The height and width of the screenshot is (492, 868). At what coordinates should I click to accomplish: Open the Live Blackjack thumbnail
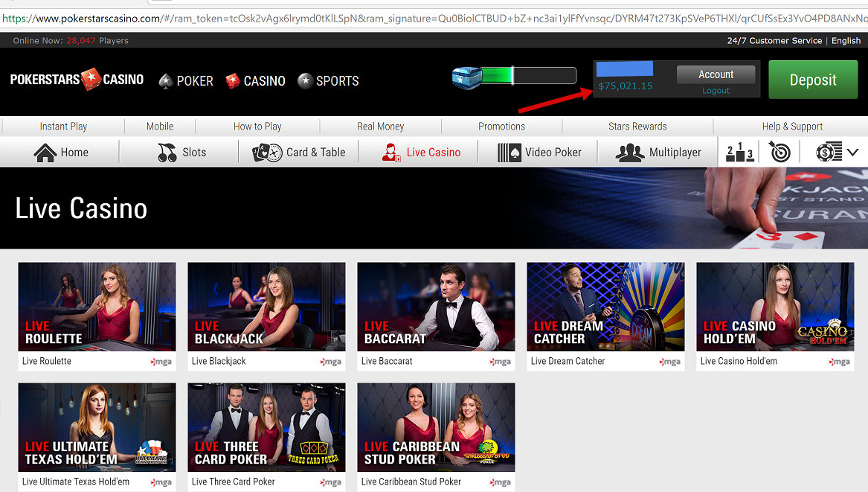click(266, 307)
